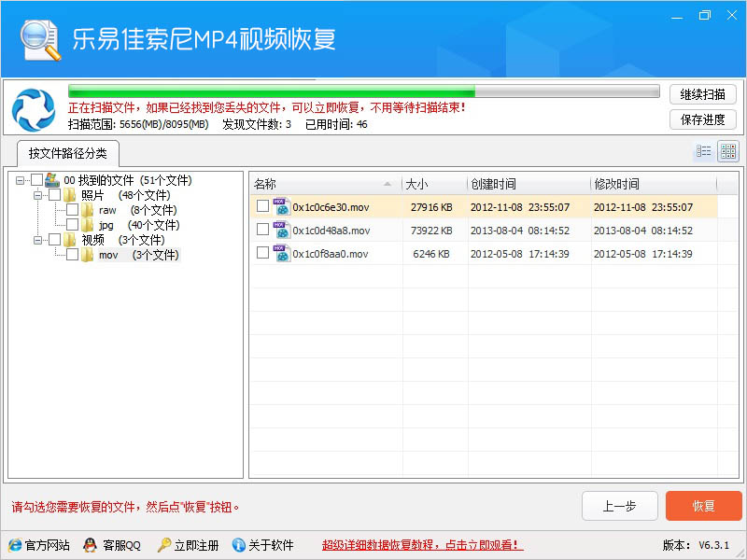
Task: Click the 立即注册 key icon
Action: [163, 545]
